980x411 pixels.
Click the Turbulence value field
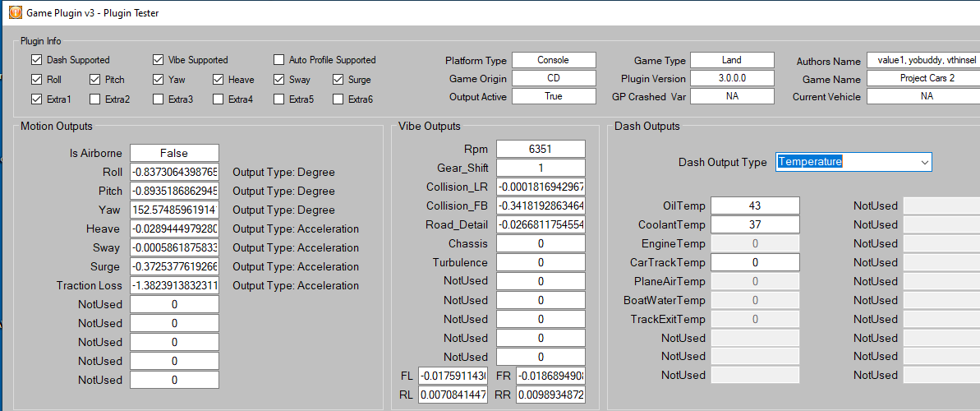click(541, 262)
